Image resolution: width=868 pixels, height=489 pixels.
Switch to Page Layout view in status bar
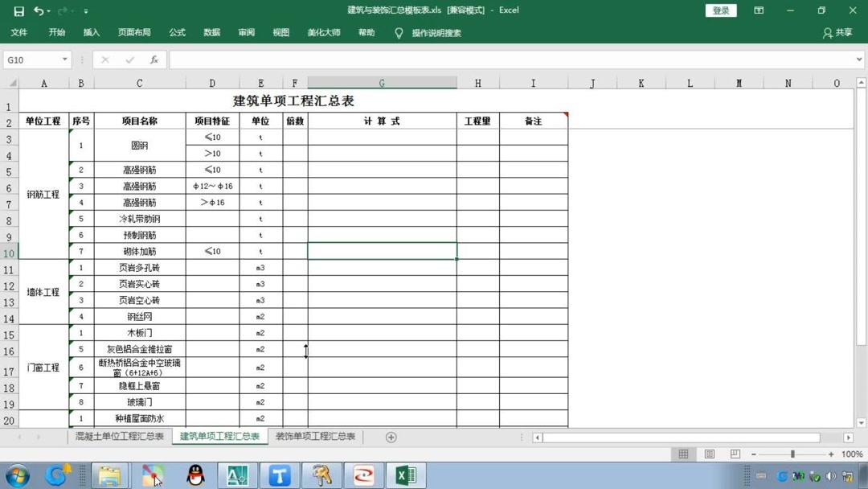[709, 454]
